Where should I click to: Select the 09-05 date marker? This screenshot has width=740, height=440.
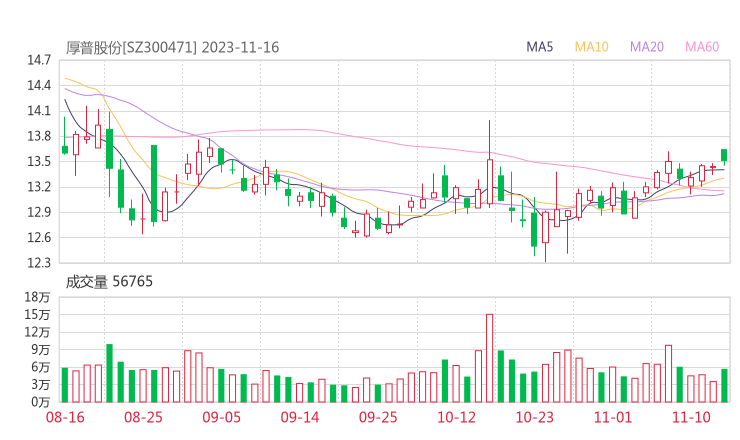(x=221, y=416)
